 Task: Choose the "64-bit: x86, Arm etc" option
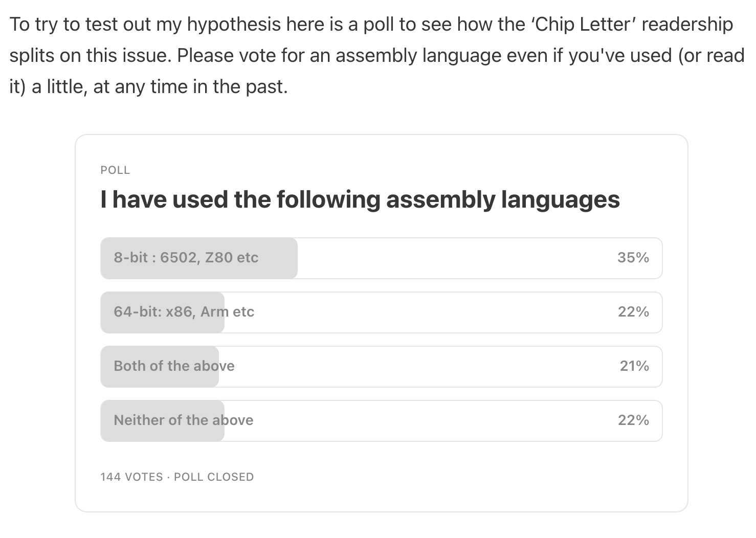381,312
